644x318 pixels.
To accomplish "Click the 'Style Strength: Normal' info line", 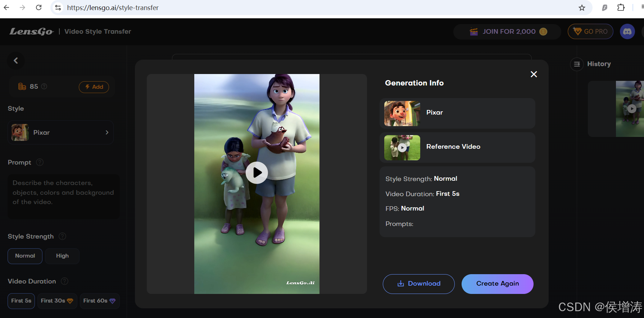I will point(421,179).
